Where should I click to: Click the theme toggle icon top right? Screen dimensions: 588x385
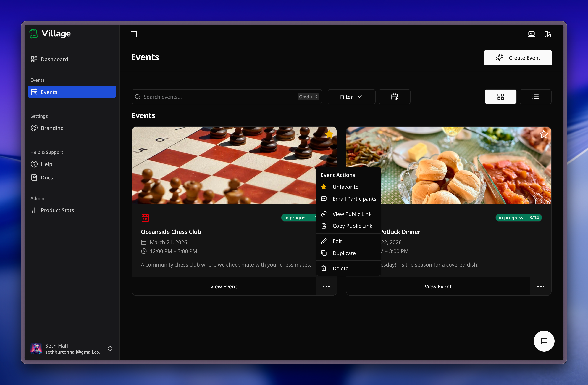547,34
